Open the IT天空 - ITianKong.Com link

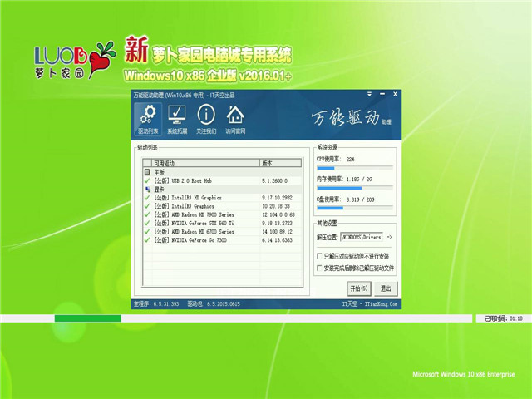pyautogui.click(x=369, y=304)
